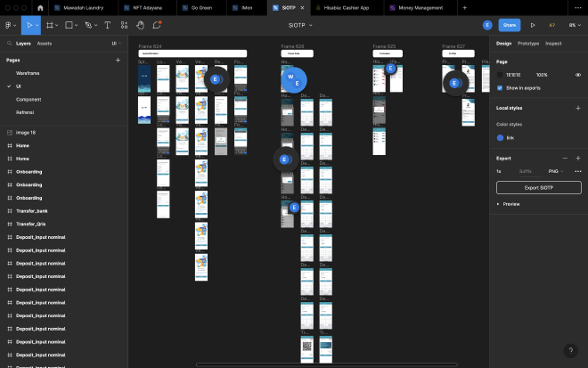Screen dimensions: 588x368
Task: Close the SIOTP tab
Action: 302,7
